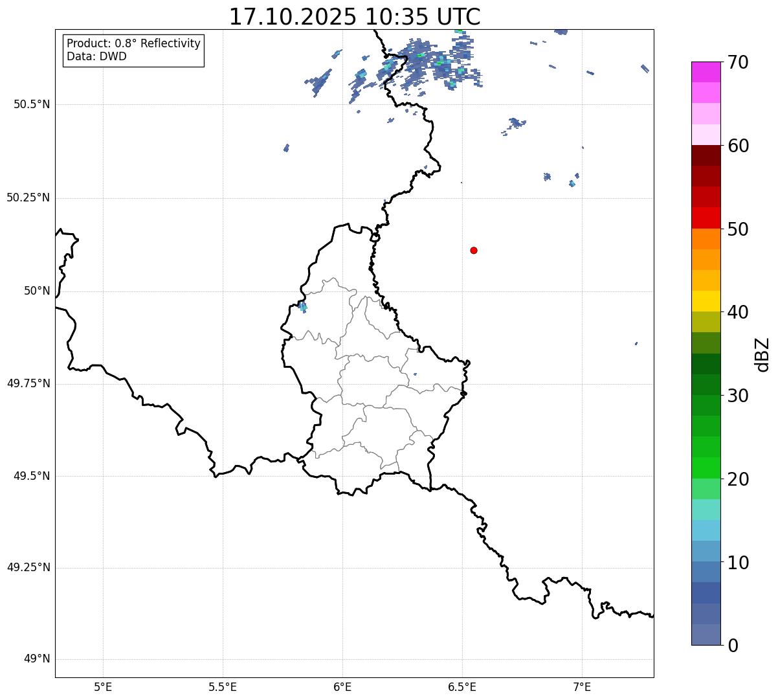Click the red location marker dot
Image resolution: width=778 pixels, height=700 pixels.
pos(474,250)
